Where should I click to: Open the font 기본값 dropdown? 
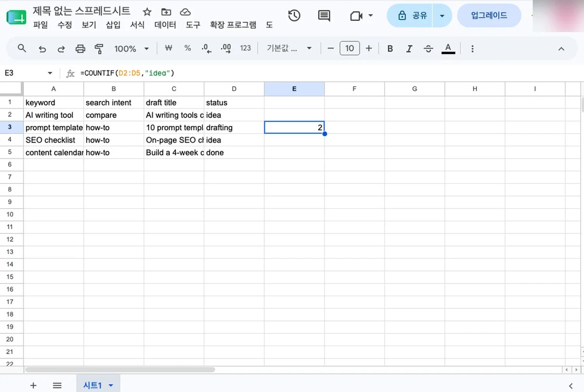pos(289,48)
